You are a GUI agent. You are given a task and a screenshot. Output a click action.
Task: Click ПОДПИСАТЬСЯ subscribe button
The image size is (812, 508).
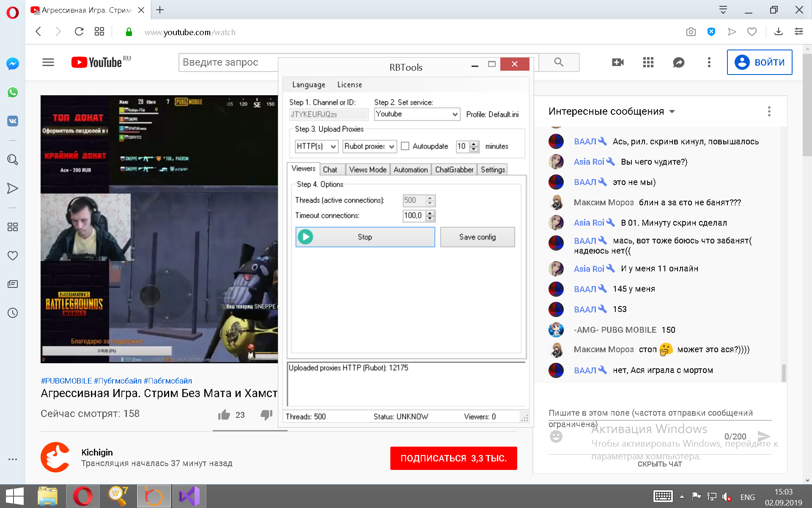click(453, 458)
